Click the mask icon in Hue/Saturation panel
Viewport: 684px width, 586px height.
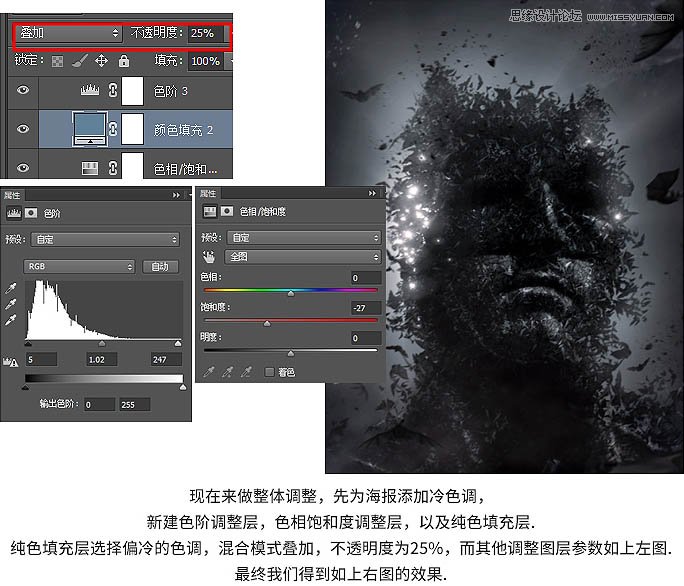click(227, 212)
